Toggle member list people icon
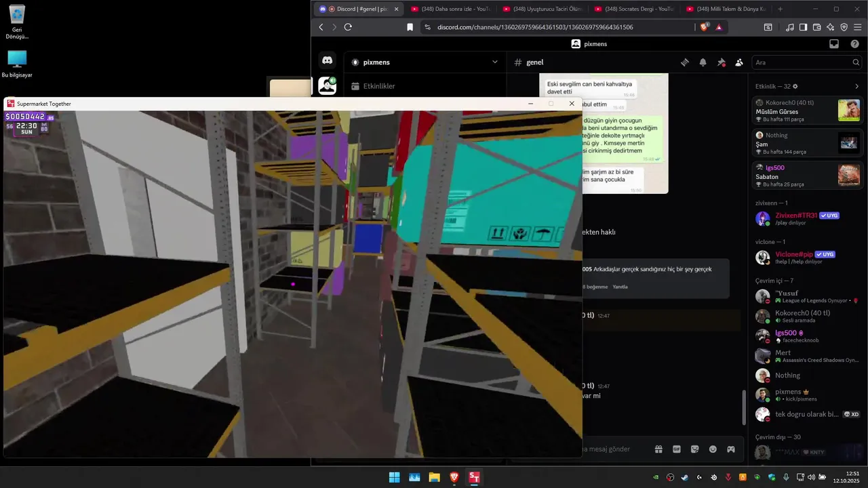This screenshot has width=868, height=488. (739, 62)
